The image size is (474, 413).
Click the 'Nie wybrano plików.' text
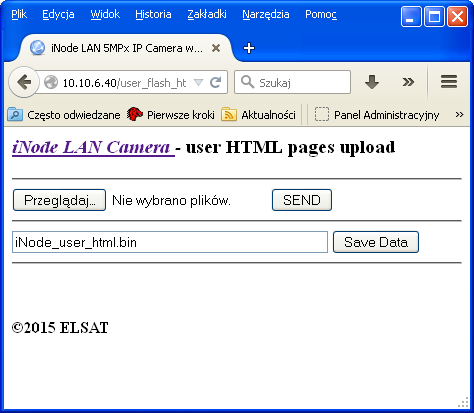click(x=171, y=200)
